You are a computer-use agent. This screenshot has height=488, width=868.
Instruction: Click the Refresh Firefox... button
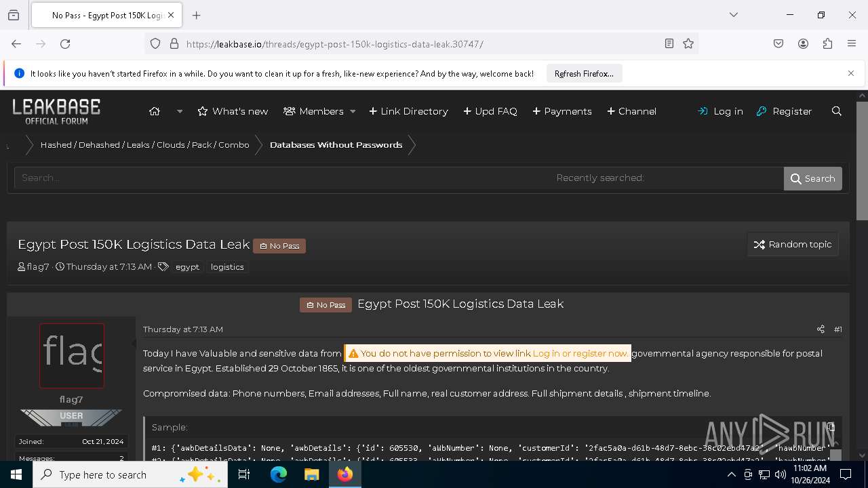(x=584, y=73)
